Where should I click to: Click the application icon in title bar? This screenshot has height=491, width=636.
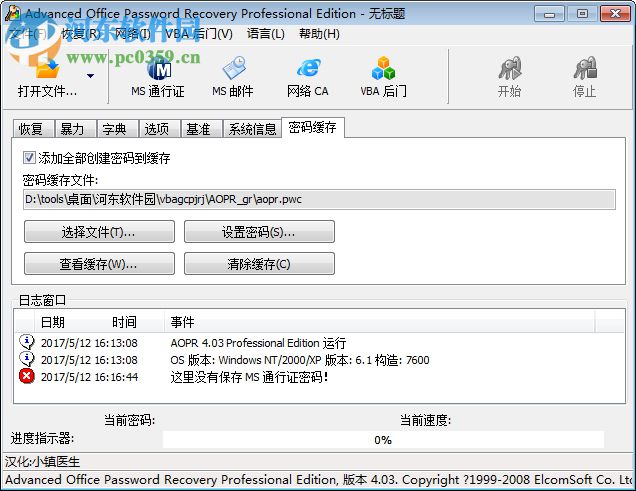tap(13, 13)
